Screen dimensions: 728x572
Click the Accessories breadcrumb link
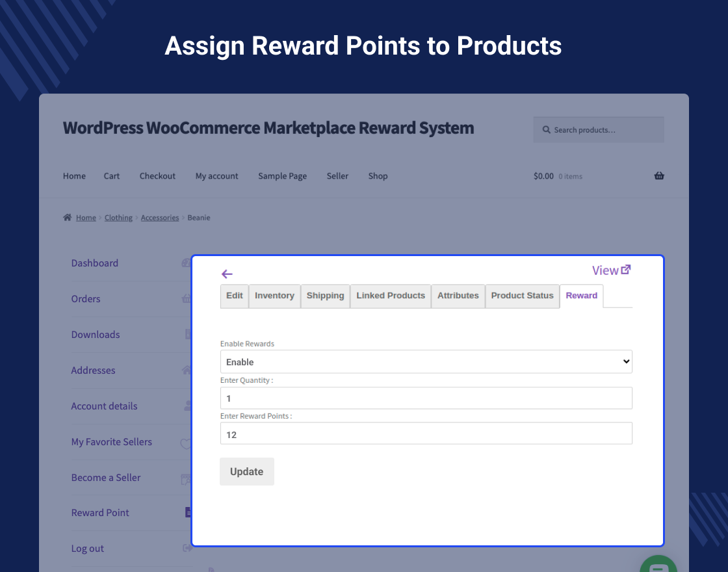click(160, 218)
